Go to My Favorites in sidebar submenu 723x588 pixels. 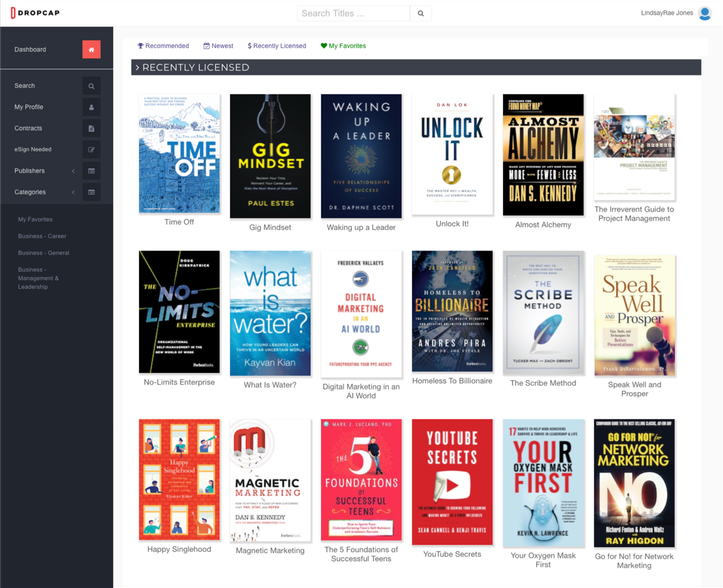pos(35,219)
